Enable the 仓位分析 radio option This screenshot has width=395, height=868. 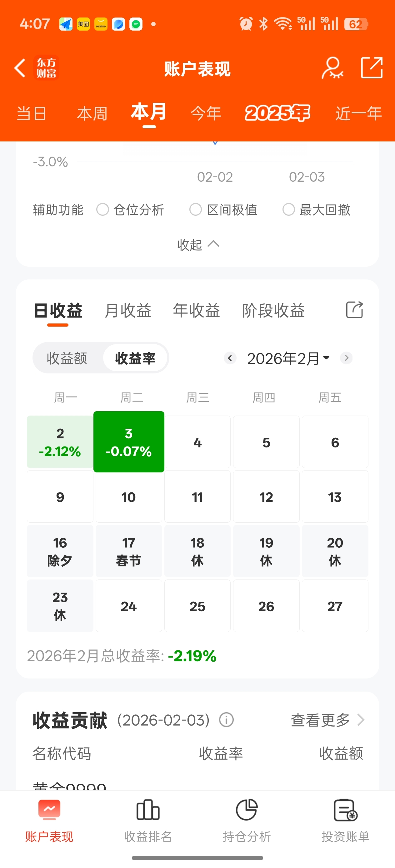[x=102, y=210]
